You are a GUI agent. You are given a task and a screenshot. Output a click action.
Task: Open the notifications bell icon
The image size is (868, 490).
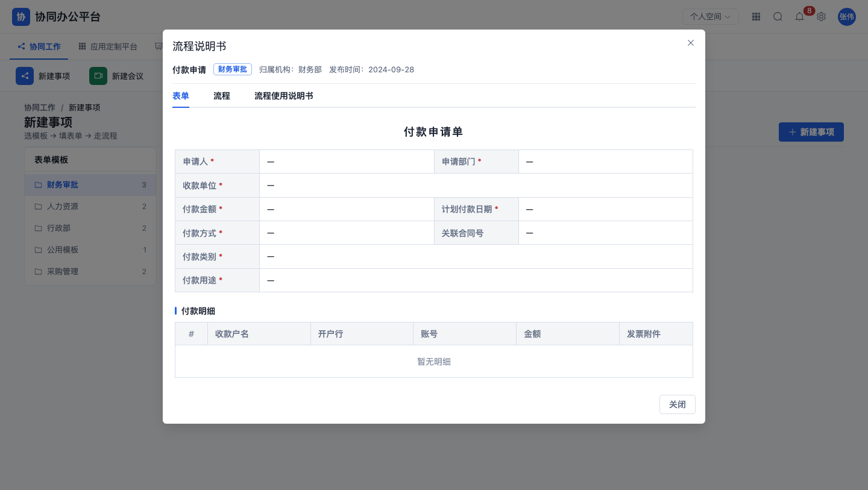pyautogui.click(x=799, y=17)
